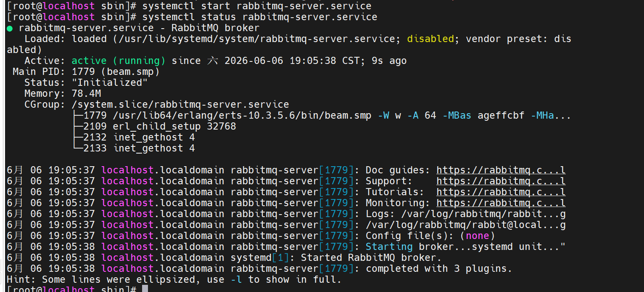
Task: Click the 'Logs: /var/log/rabbitmq/rabbit...g' entry
Action: point(465,214)
